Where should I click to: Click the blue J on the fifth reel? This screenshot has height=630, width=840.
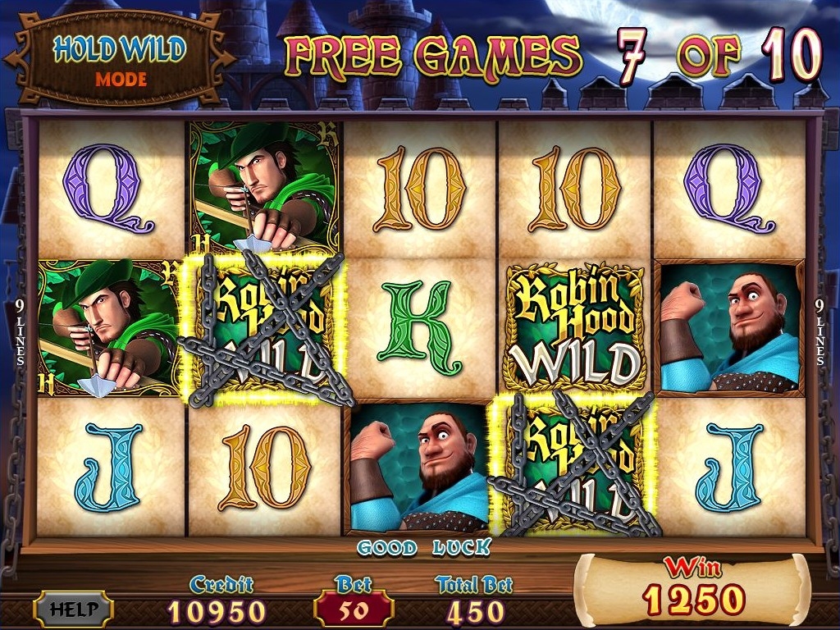pos(729,466)
